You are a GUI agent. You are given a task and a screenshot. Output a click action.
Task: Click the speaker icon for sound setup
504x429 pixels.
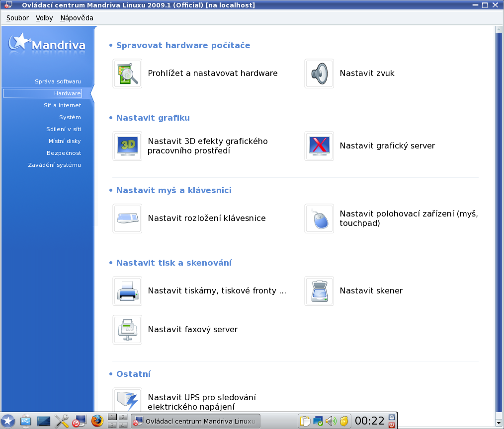pyautogui.click(x=319, y=73)
